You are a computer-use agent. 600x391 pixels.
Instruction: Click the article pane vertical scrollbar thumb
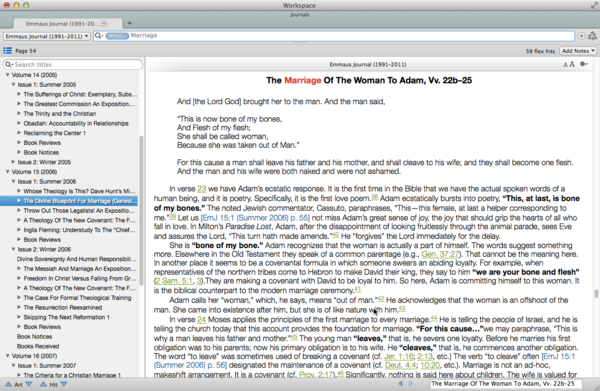coord(596,294)
